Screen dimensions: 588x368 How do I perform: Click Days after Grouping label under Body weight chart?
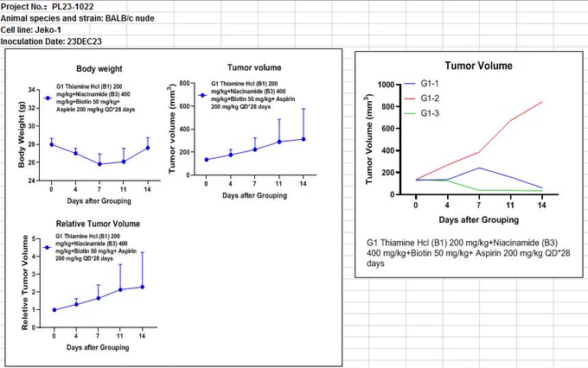99,201
